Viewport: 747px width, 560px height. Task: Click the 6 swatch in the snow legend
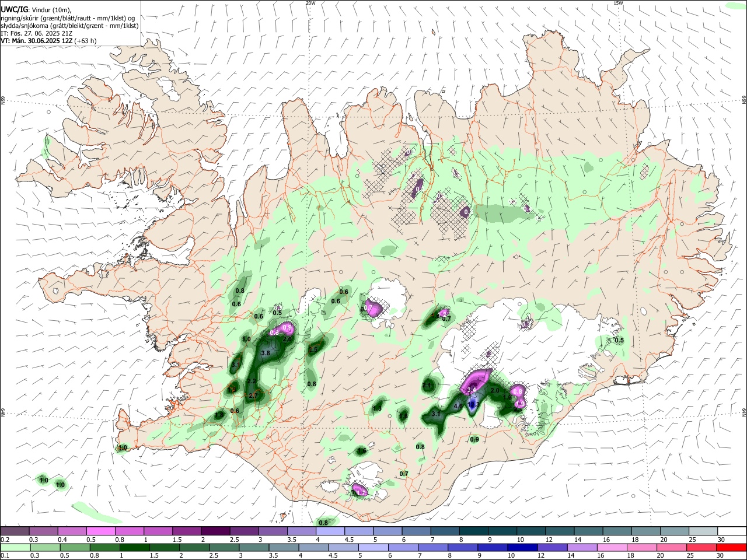(416, 531)
